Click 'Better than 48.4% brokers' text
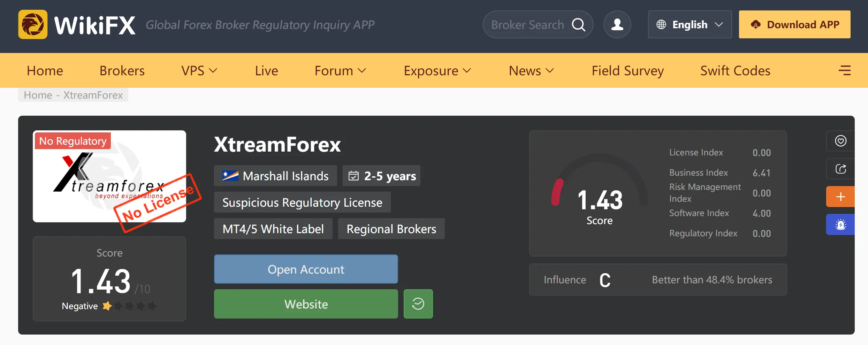Image resolution: width=868 pixels, height=345 pixels. pyautogui.click(x=712, y=280)
